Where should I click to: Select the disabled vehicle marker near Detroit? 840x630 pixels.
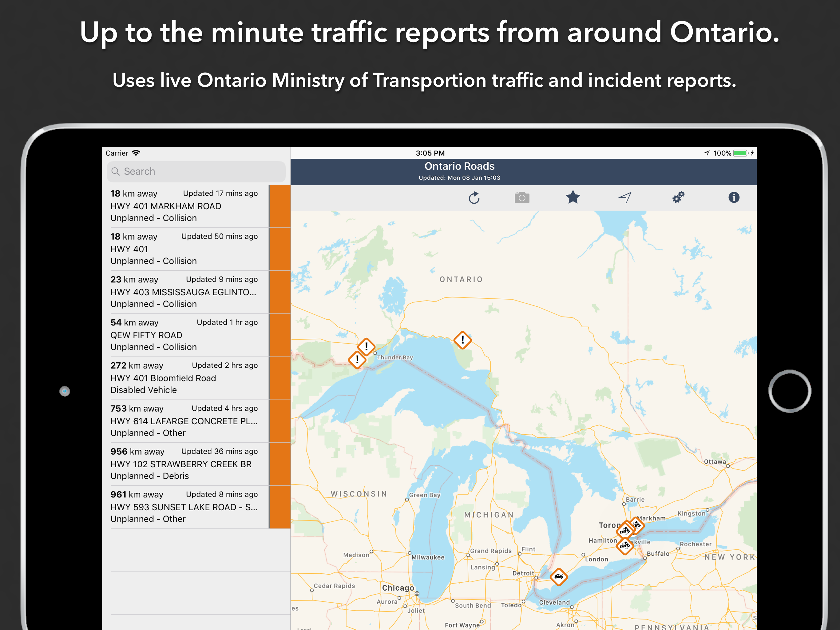[x=559, y=577]
